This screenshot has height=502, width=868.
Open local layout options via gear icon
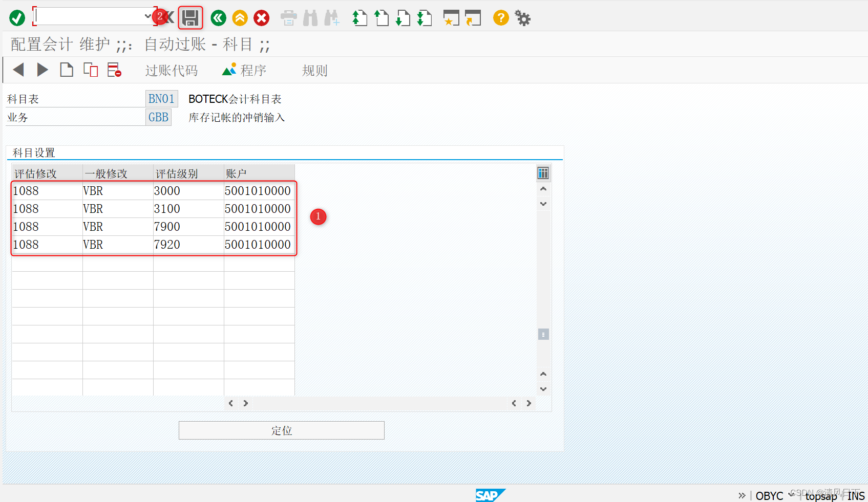click(x=522, y=17)
